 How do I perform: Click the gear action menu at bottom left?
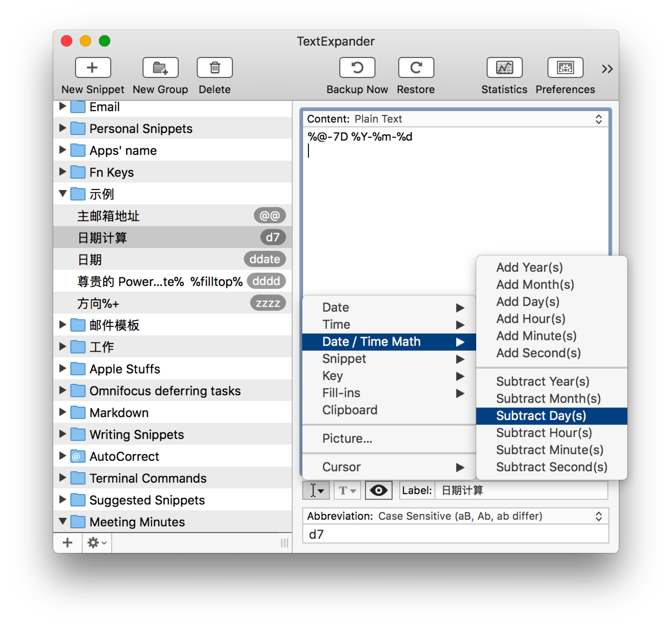click(96, 543)
